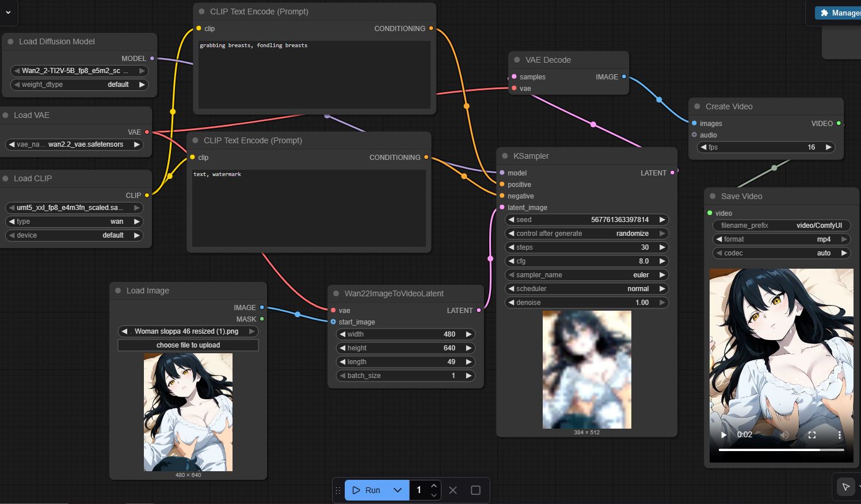Viewport: 861px width, 504px height.
Task: Decrease batch_size using its left arrow
Action: (342, 376)
